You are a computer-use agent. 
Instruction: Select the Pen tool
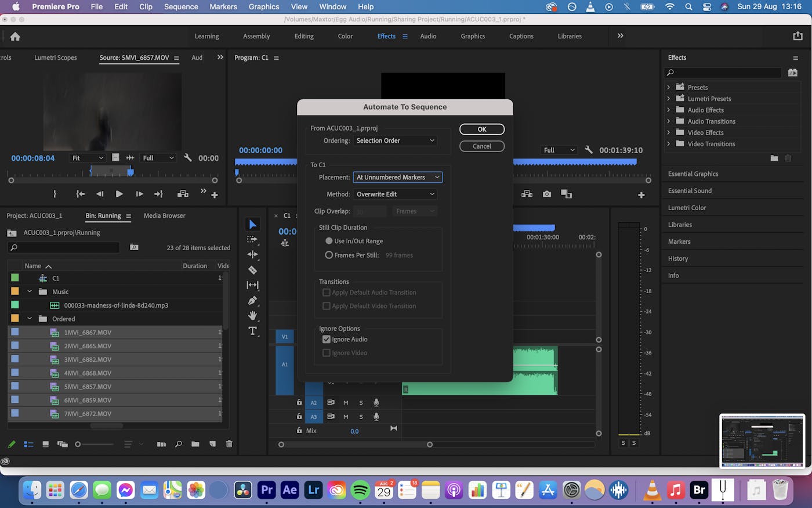click(252, 300)
